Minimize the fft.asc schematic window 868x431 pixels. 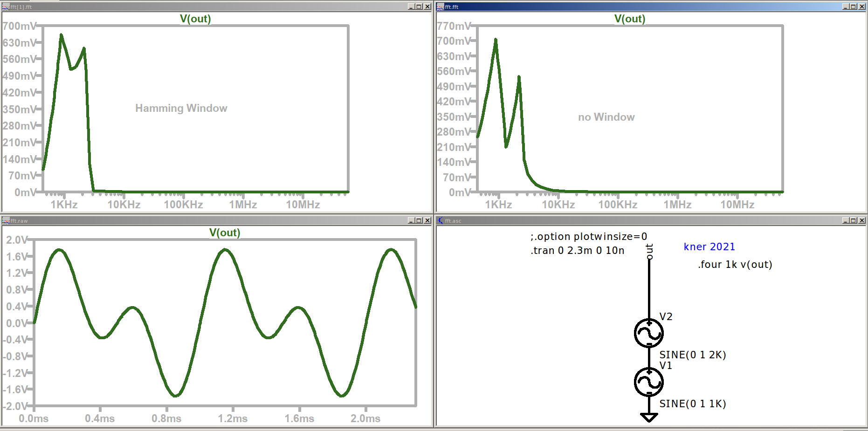tap(846, 220)
